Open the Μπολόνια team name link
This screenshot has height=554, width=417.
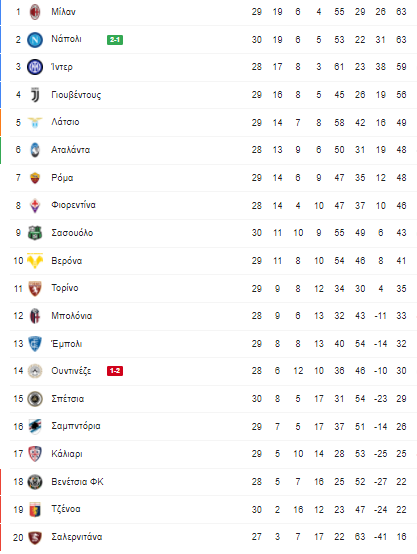click(x=71, y=316)
